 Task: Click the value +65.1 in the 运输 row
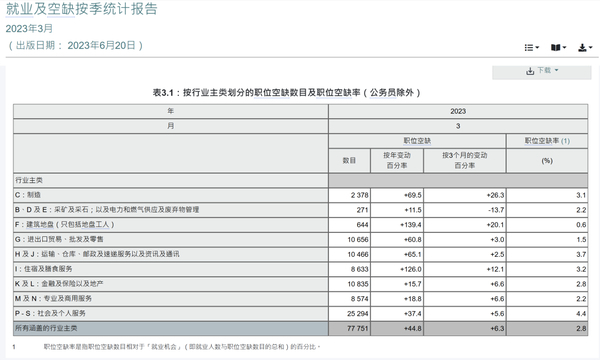[412, 255]
